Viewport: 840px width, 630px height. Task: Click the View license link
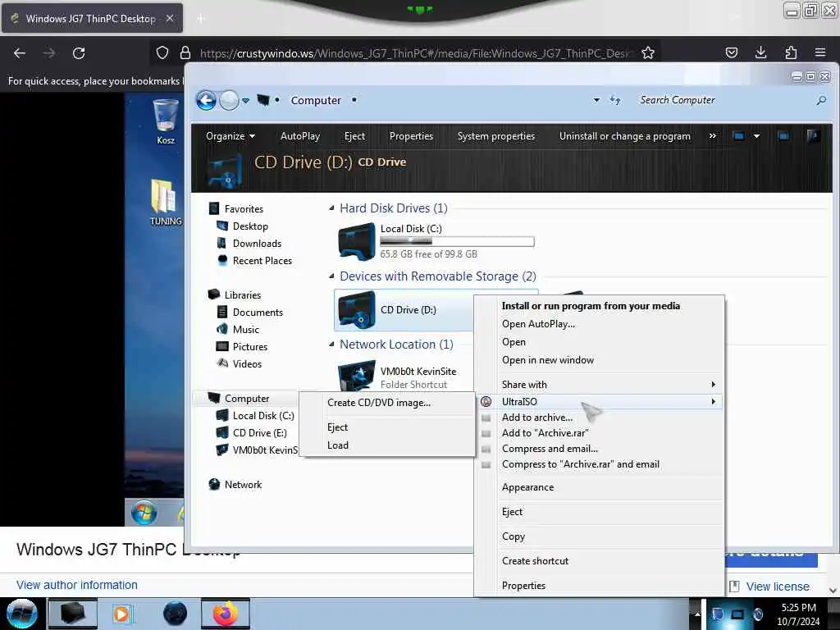pyautogui.click(x=778, y=587)
